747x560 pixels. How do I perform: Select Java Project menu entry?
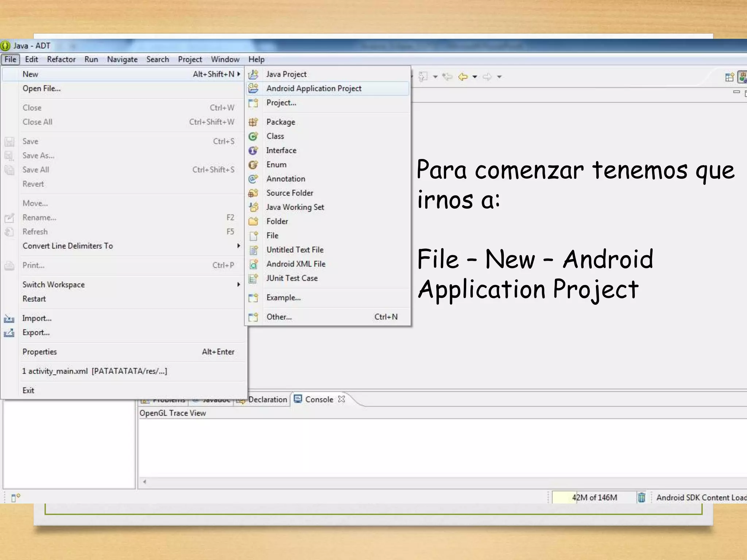coord(328,74)
